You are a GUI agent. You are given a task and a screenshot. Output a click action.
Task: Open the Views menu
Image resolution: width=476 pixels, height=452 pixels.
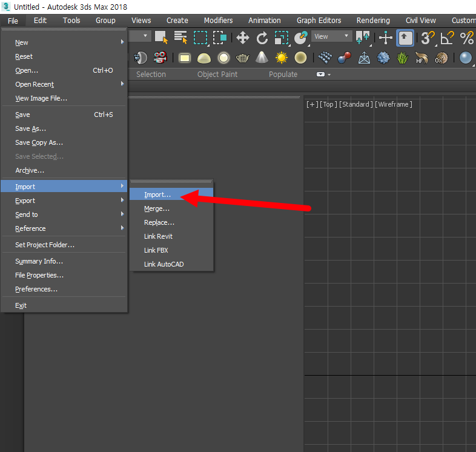pyautogui.click(x=141, y=21)
